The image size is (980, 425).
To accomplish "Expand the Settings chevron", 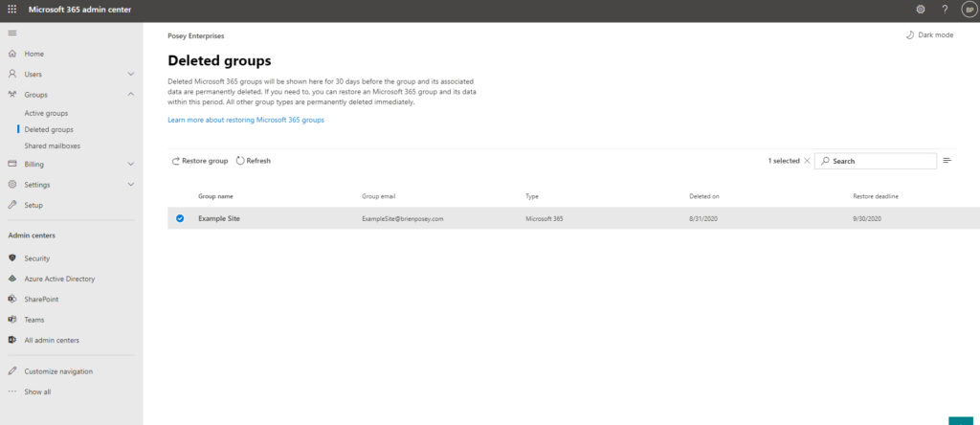I will click(x=130, y=185).
